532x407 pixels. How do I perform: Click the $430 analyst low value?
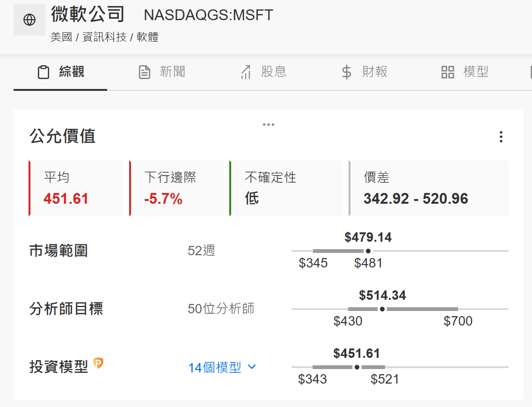348,321
